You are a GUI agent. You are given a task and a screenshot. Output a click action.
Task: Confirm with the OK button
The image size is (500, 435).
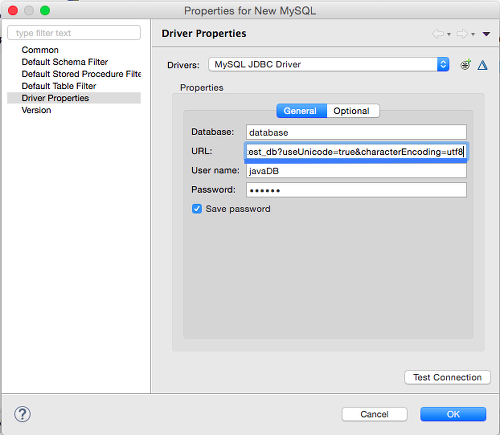tap(453, 414)
